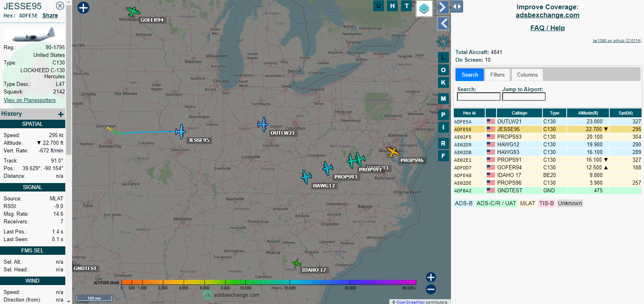Zoom out the map

[431, 289]
